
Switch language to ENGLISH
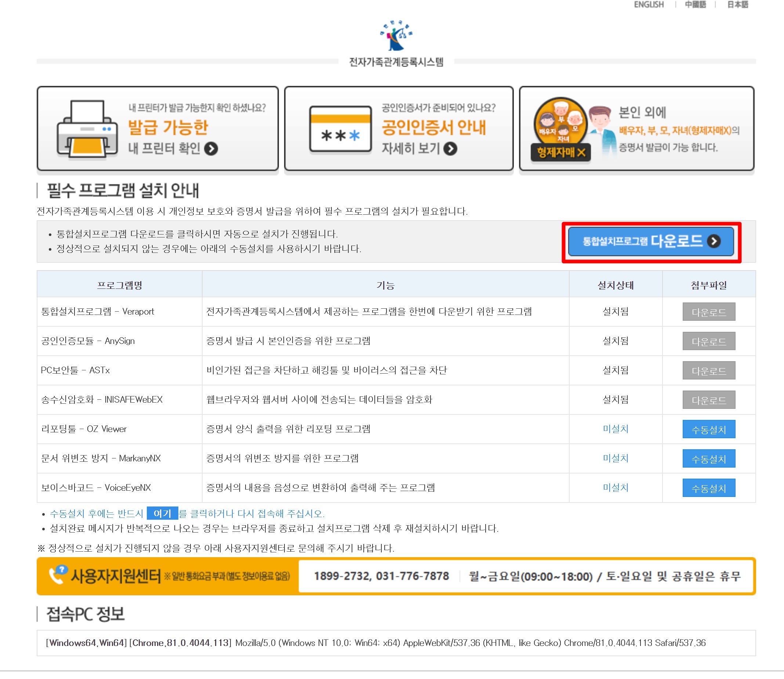point(648,4)
